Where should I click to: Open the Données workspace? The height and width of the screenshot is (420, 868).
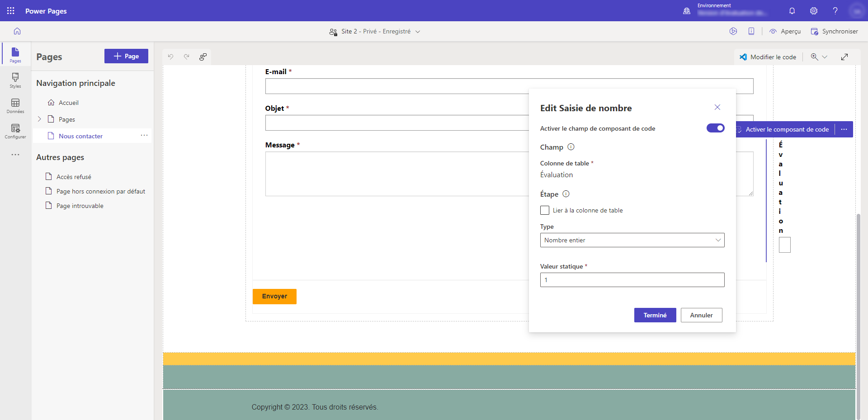pyautogui.click(x=15, y=106)
